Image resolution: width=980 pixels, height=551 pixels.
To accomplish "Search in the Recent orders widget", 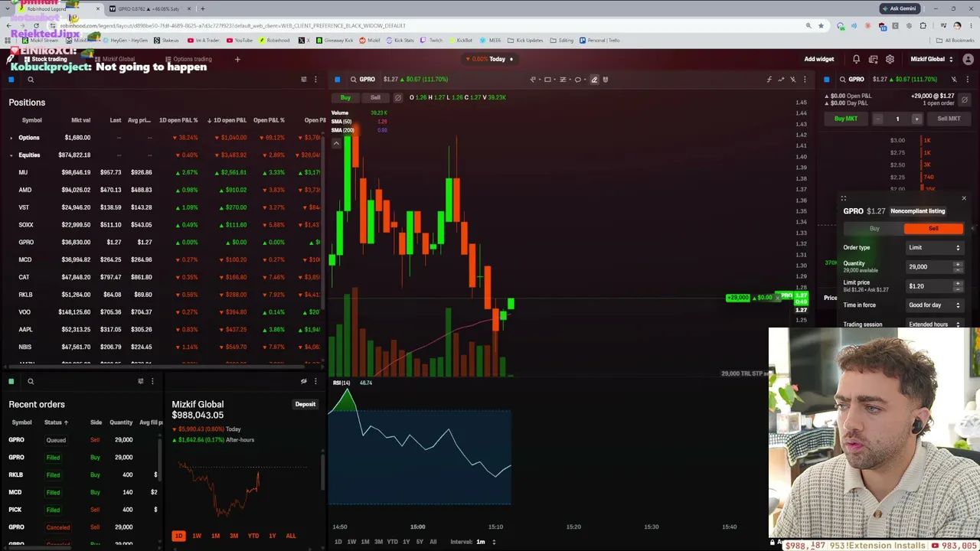I will click(31, 381).
